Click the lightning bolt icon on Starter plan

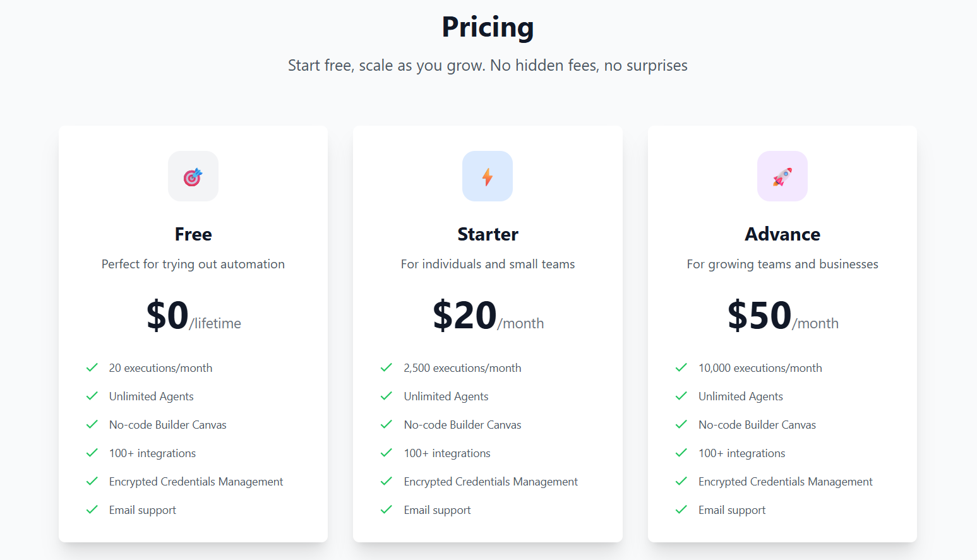(x=488, y=177)
